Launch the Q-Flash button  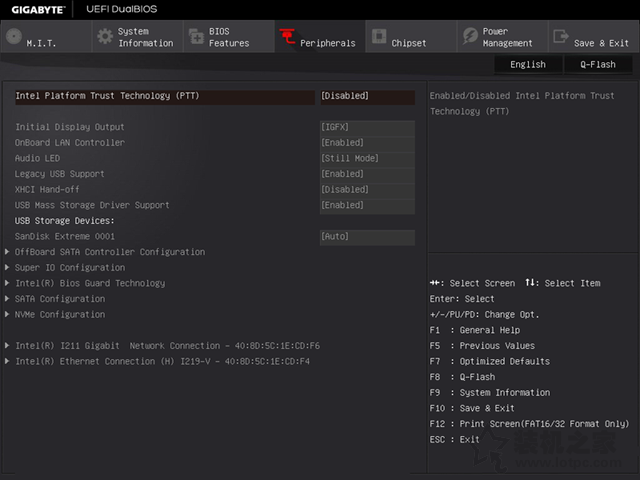[x=598, y=64]
